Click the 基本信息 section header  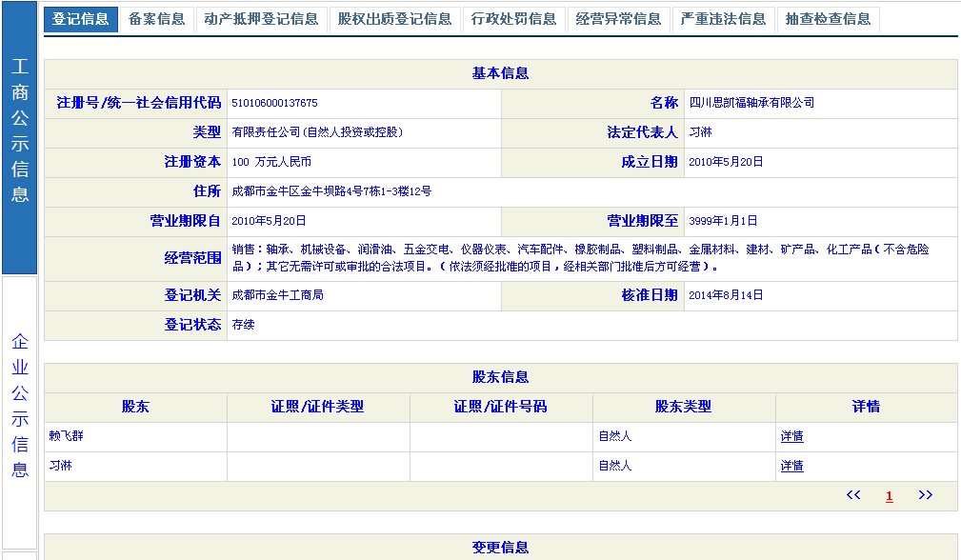point(500,73)
